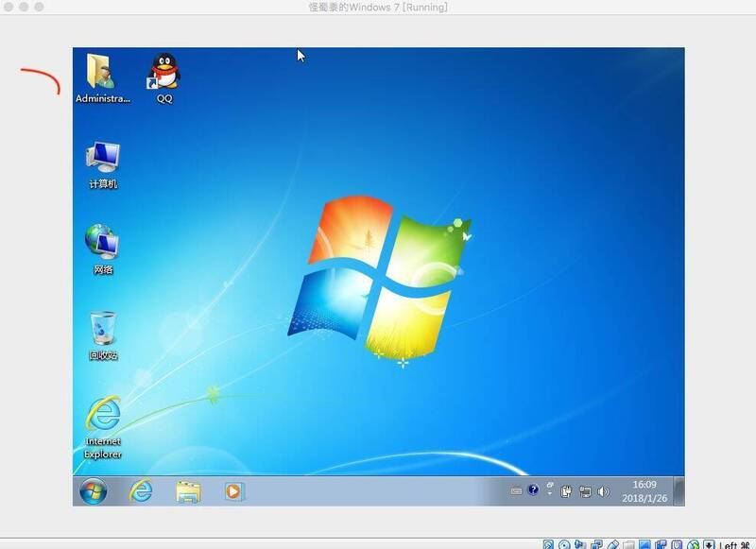Click the volume speaker tray icon

604,491
